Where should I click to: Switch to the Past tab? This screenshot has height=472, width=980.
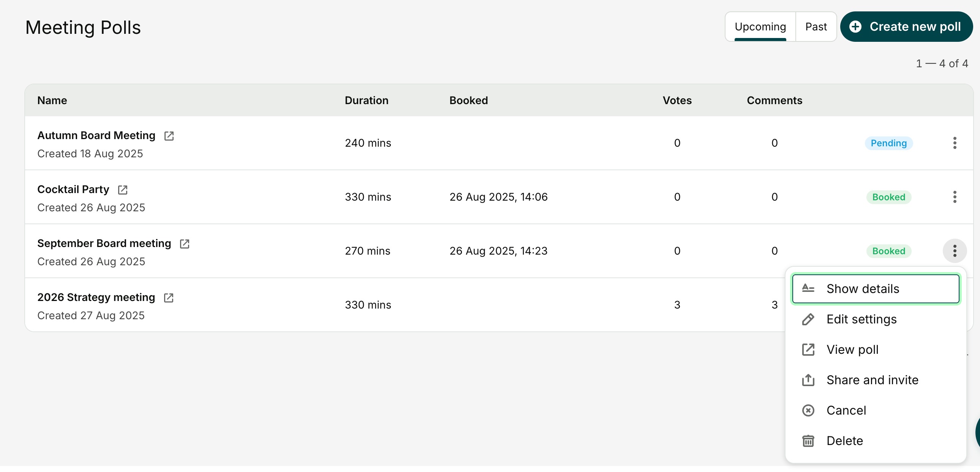pos(816,27)
